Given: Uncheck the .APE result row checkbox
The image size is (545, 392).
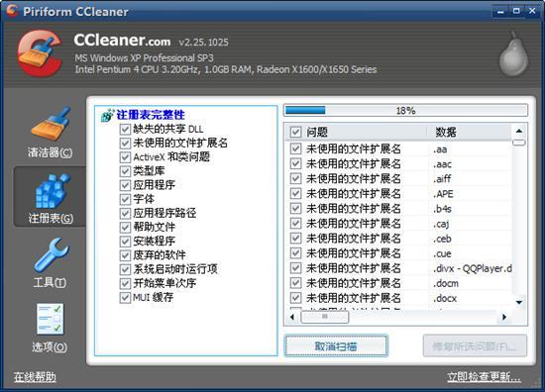Looking at the screenshot, I should click(x=295, y=193).
